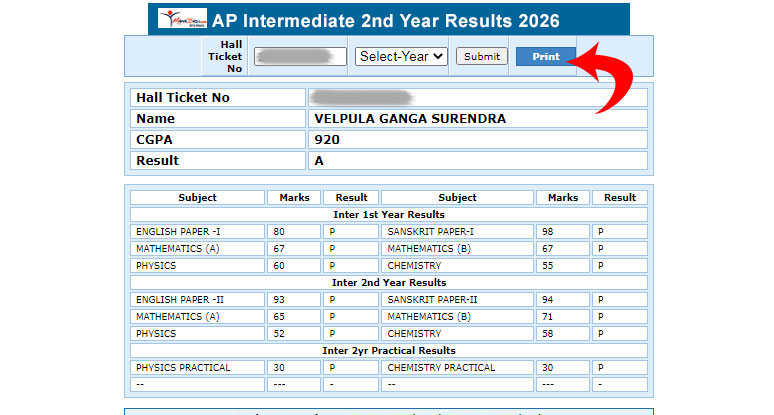Click the PHYSICS PRACTICAL subject cell
This screenshot has width=774, height=415.
(183, 367)
